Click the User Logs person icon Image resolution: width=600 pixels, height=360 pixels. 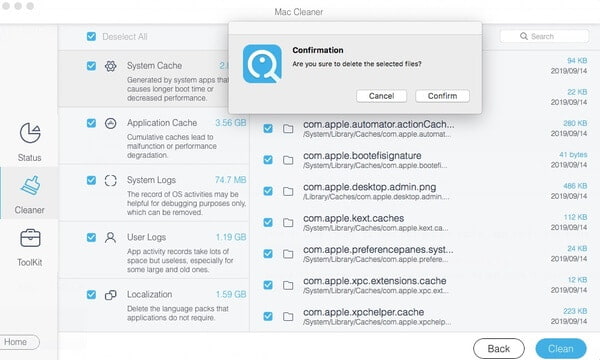pyautogui.click(x=111, y=238)
